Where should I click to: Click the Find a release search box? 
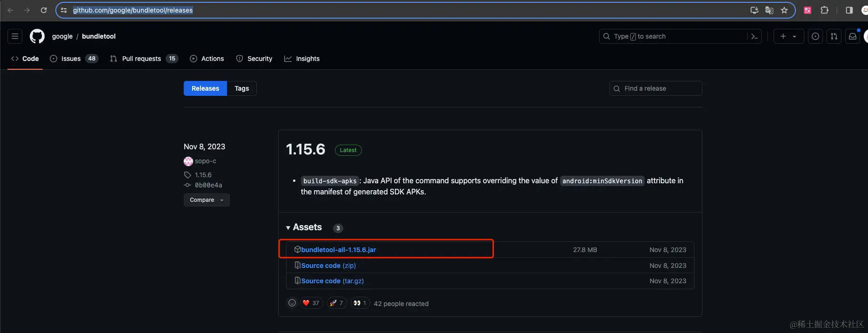pyautogui.click(x=655, y=88)
